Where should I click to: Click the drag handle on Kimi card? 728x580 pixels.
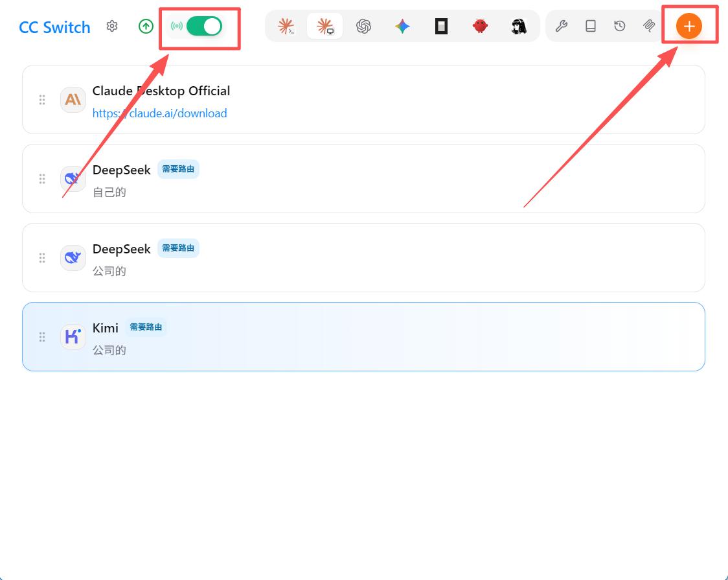pos(42,337)
